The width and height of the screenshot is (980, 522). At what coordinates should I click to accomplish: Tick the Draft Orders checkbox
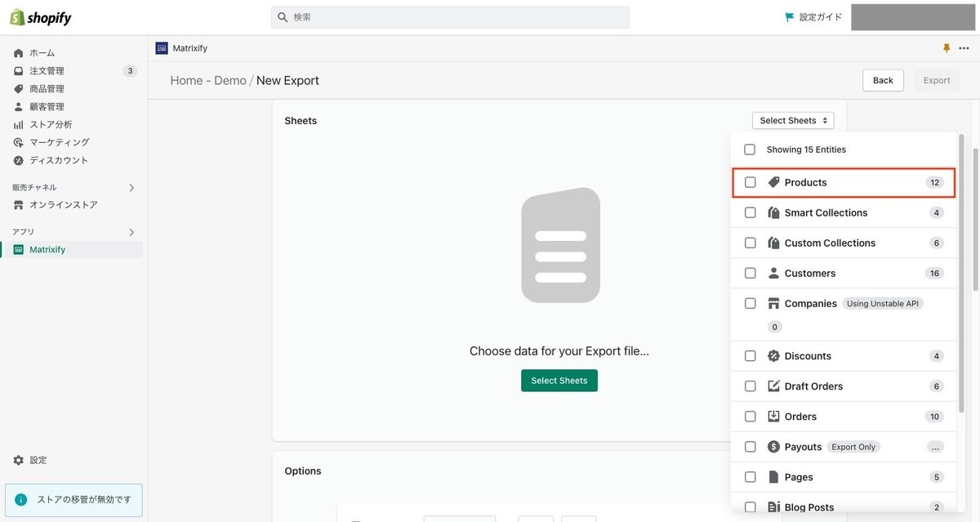749,386
